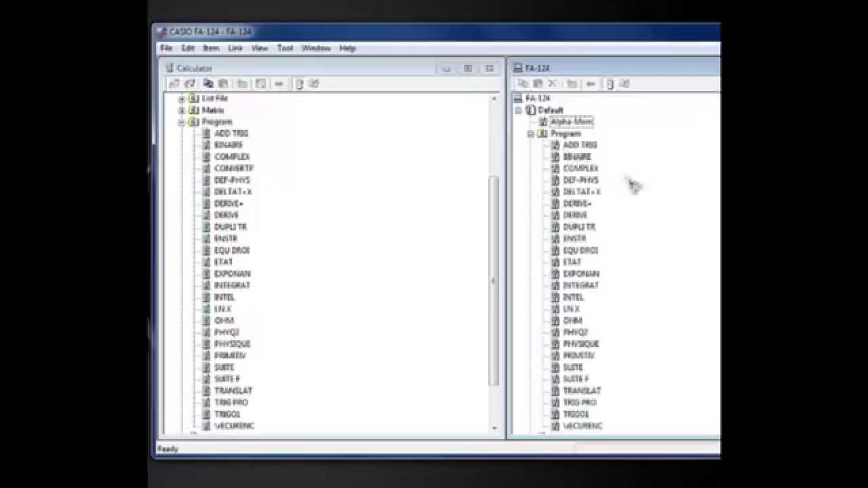The width and height of the screenshot is (868, 488).
Task: Open the Window menu
Action: [x=316, y=48]
